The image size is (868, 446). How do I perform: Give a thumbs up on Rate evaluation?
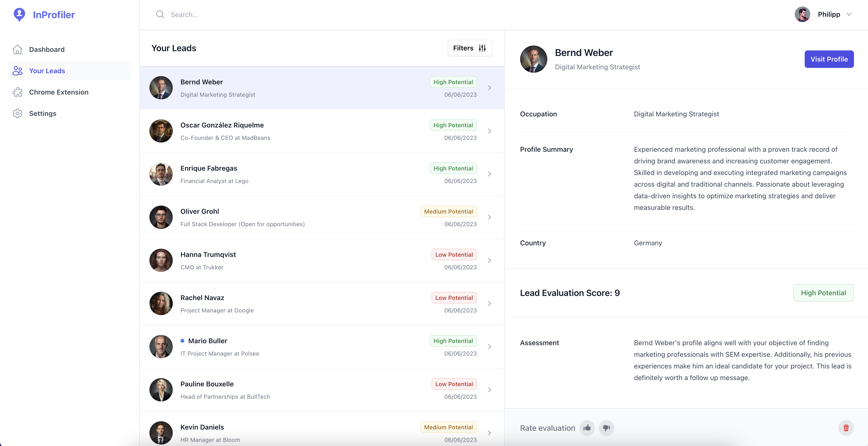587,428
